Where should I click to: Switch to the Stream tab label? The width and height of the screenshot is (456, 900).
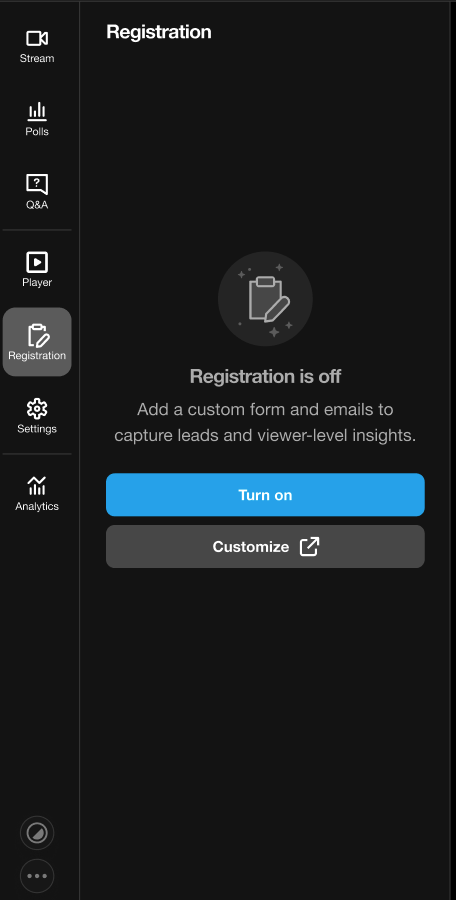[37, 59]
